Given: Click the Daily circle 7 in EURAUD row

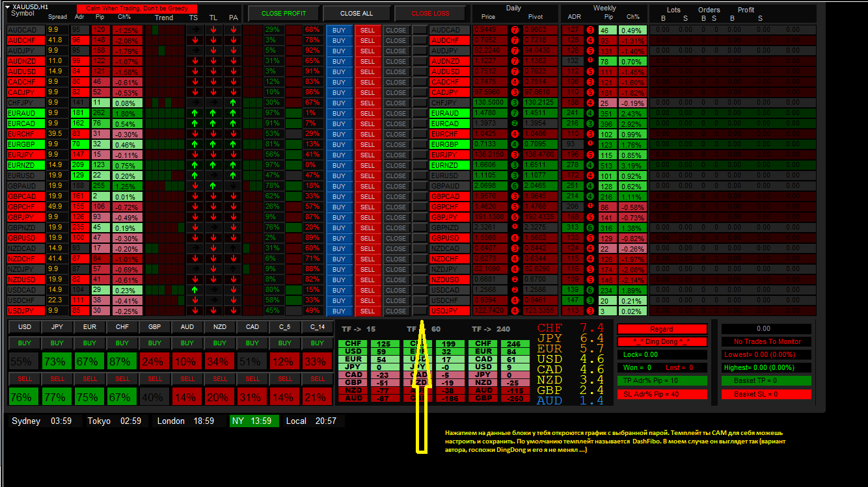Looking at the screenshot, I should pos(515,113).
